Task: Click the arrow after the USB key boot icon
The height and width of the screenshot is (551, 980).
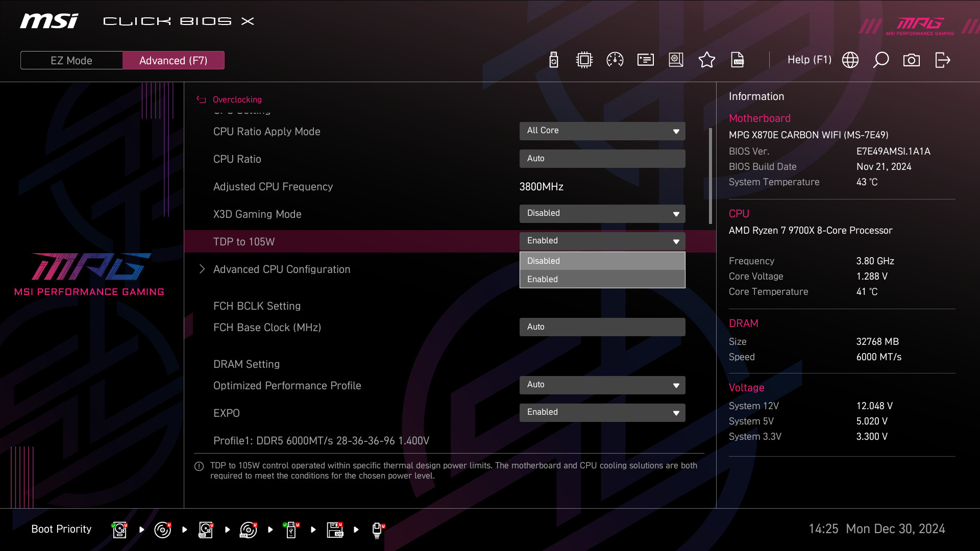Action: coord(313,530)
